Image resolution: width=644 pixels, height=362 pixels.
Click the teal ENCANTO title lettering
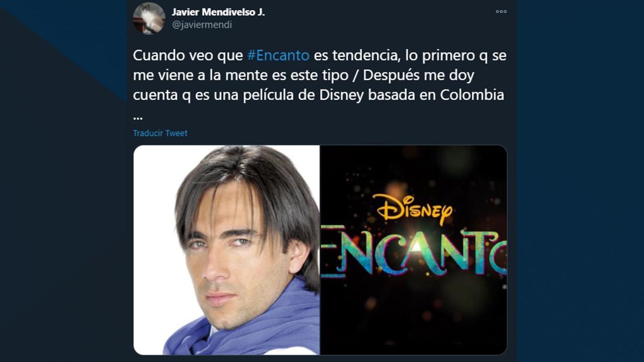[x=414, y=251]
